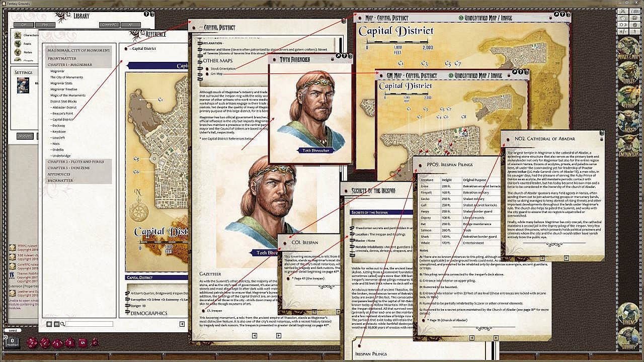Screen dimensions: 644x362
Task: Select Capital District in the Reference chapter list
Action: point(62,120)
